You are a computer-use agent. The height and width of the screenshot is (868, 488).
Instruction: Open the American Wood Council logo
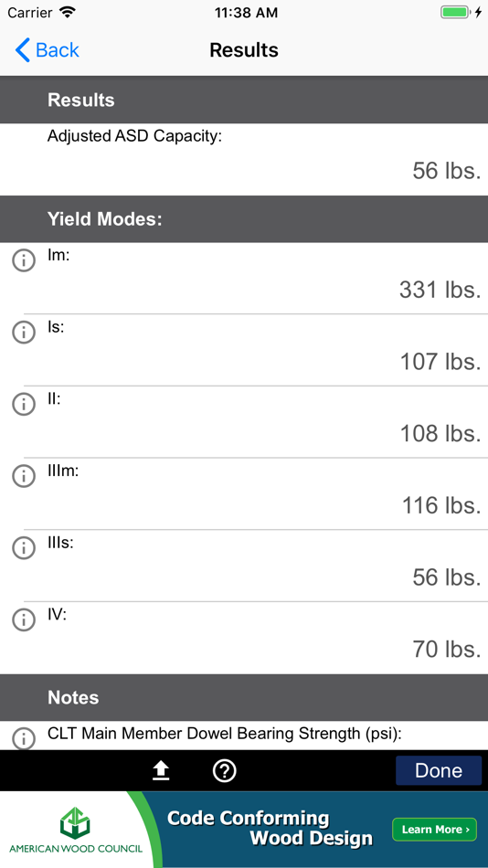pos(76,830)
